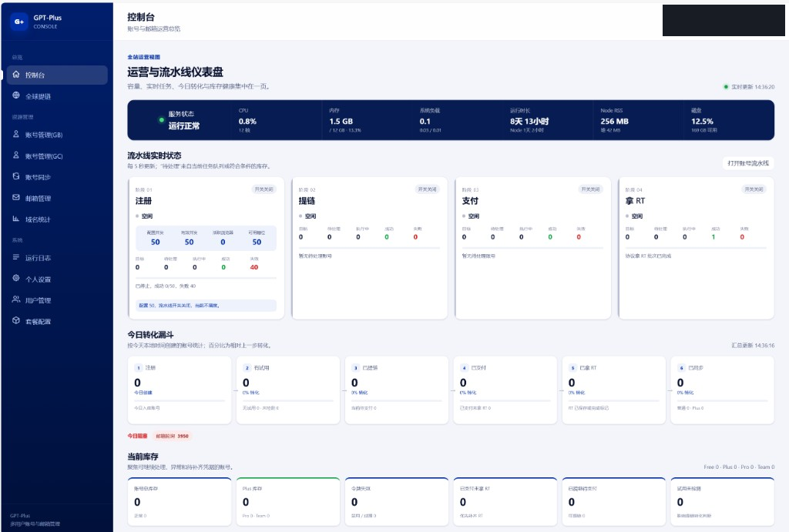Open 域名统计 in the sidebar

pos(55,219)
